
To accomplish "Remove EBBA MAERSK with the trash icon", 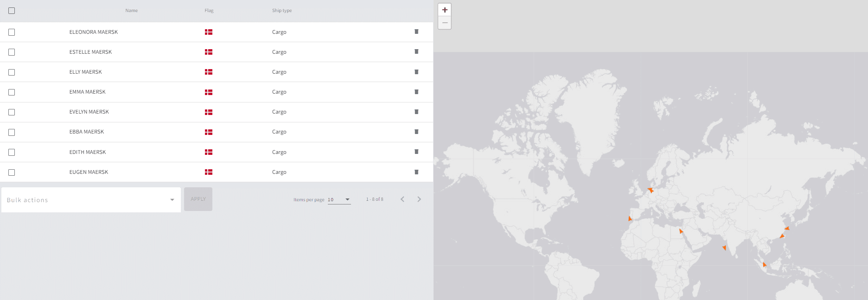I will pos(416,132).
